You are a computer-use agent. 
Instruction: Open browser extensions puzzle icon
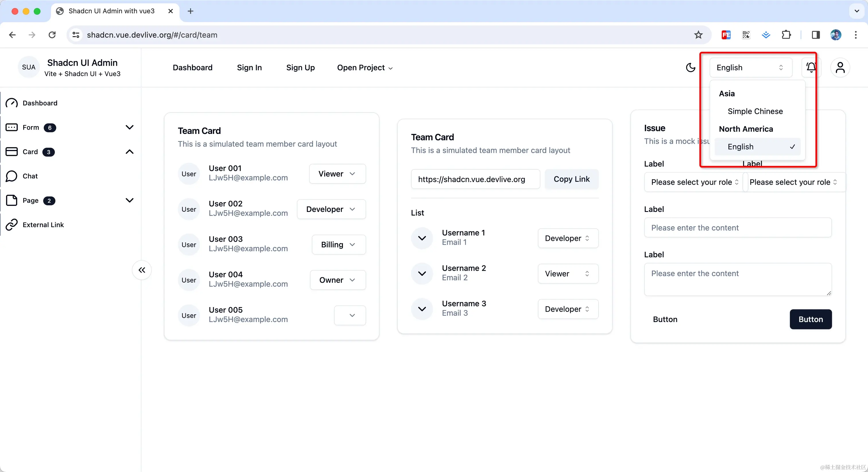pos(786,35)
